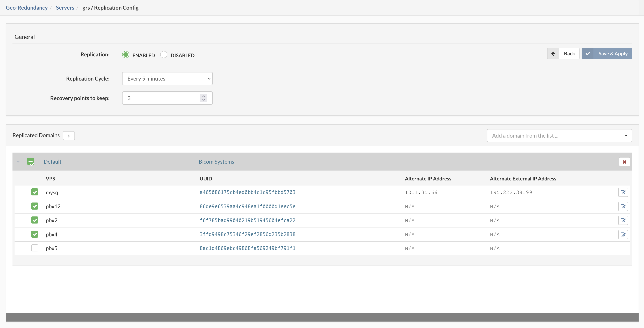Screen dimensions: 644x328
Task: Uncheck the mysql VPS checkbox
Action: click(35, 192)
